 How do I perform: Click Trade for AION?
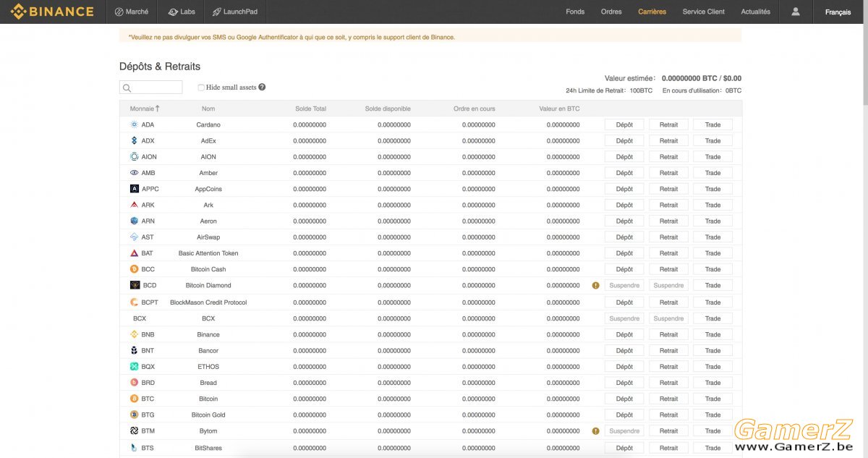pyautogui.click(x=712, y=156)
